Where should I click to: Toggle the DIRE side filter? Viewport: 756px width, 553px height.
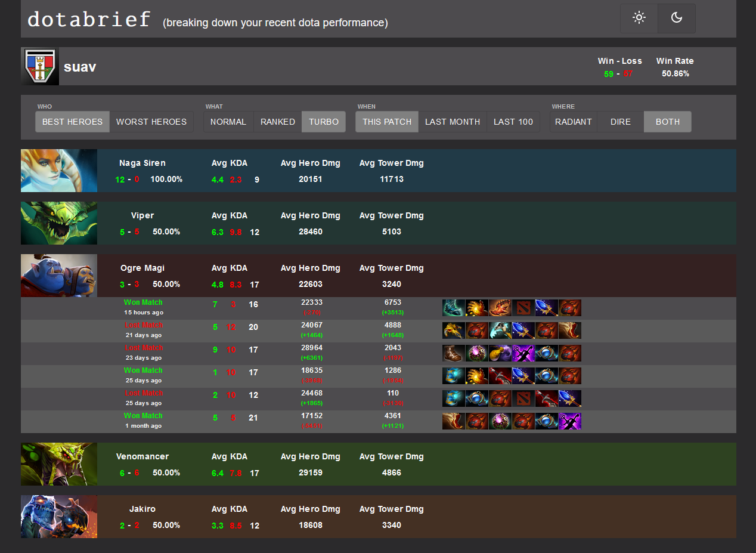[x=620, y=121]
